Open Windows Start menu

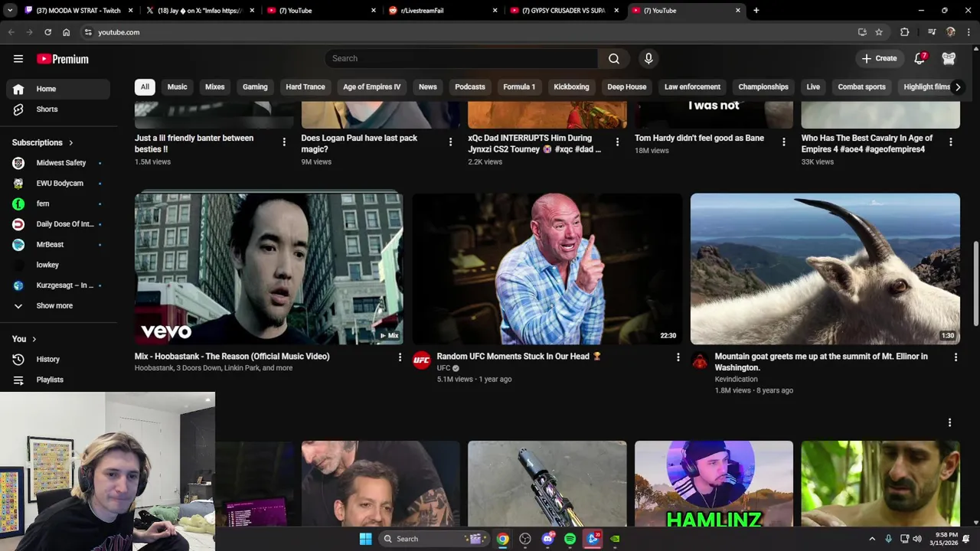365,539
